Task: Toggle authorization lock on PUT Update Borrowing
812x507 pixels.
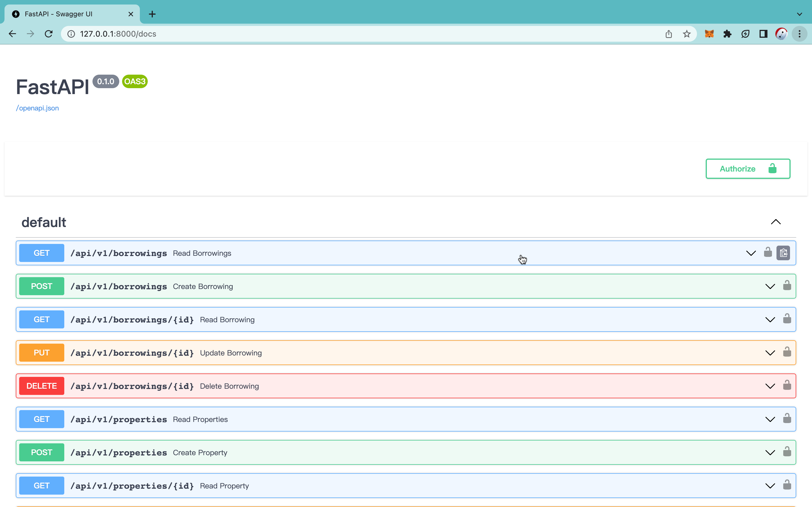Action: [x=787, y=352]
